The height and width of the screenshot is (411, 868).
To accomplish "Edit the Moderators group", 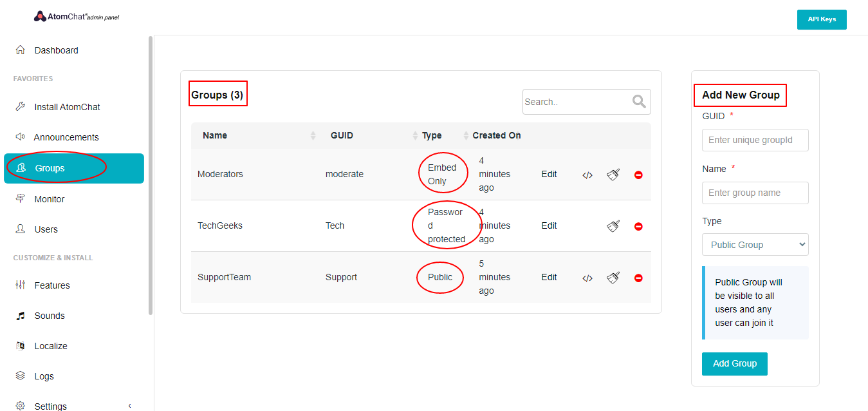I will (549, 174).
